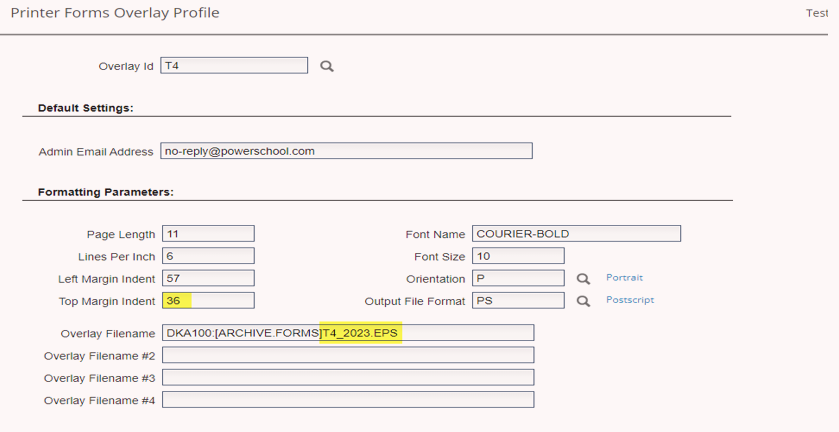This screenshot has width=839, height=432.
Task: Focus the empty Overlay Filename #2 field
Action: click(x=347, y=355)
